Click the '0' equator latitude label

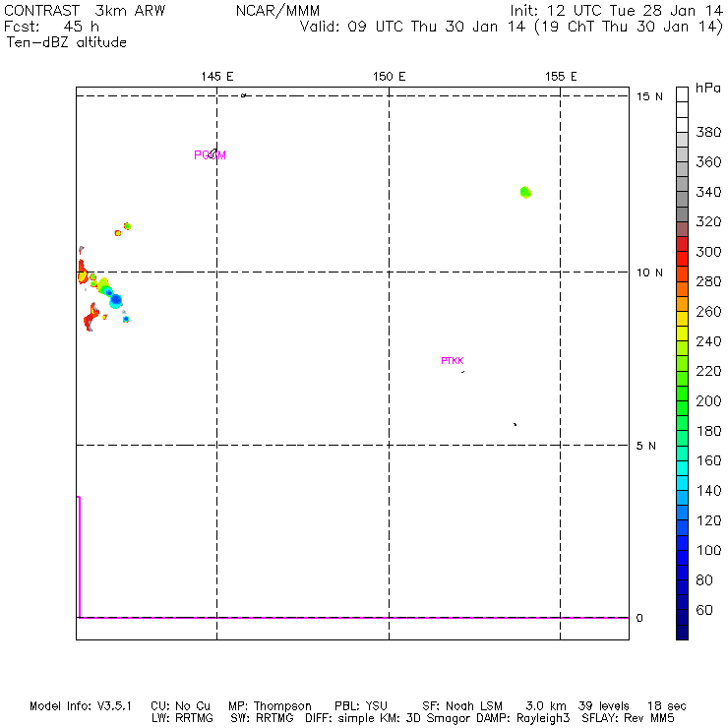tap(639, 618)
